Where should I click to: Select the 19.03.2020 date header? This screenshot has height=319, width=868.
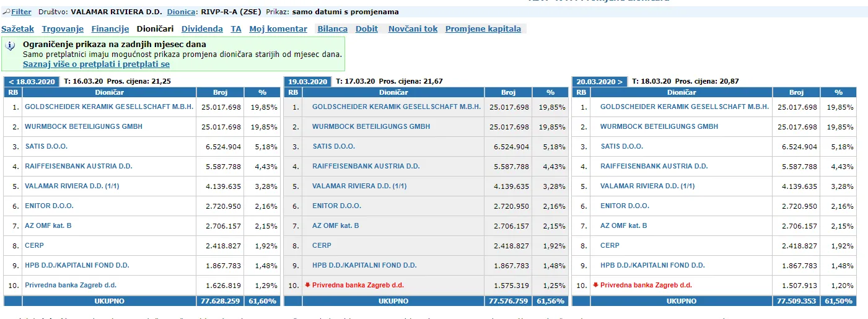coord(308,81)
